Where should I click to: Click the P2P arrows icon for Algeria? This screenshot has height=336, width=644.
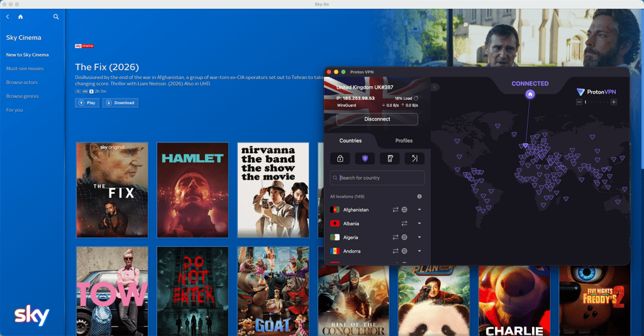click(x=395, y=237)
